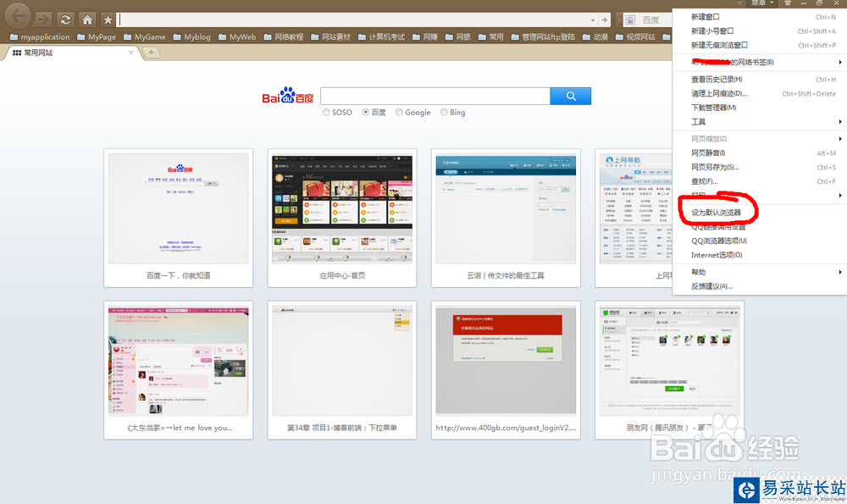Choose 清理上网痕迹(D) from the menu
Viewport: 847px width, 504px height.
760,93
